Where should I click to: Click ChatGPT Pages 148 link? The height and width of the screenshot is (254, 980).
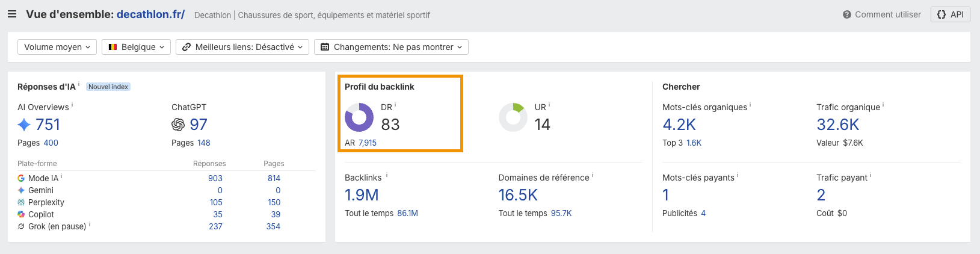(204, 143)
